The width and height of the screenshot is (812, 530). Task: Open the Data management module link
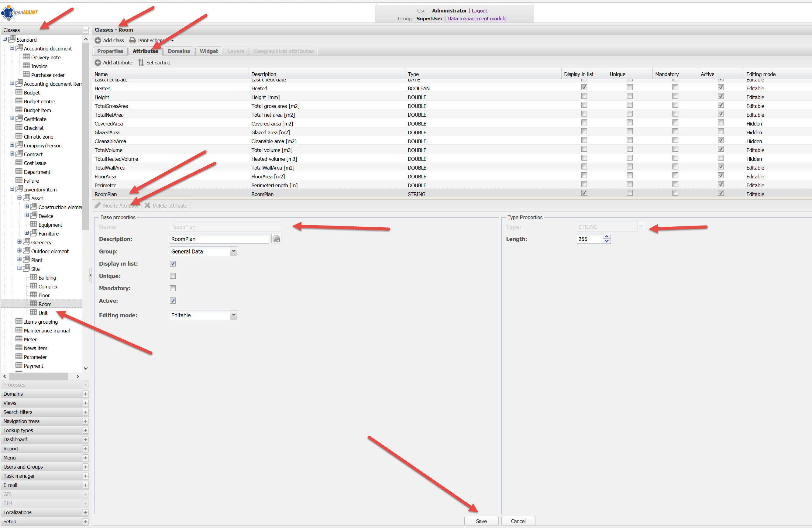tap(477, 19)
